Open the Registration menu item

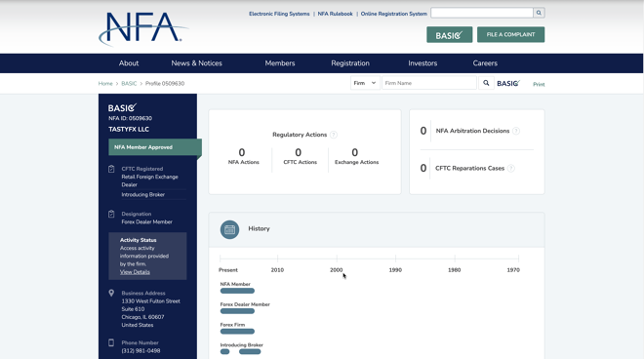click(350, 63)
